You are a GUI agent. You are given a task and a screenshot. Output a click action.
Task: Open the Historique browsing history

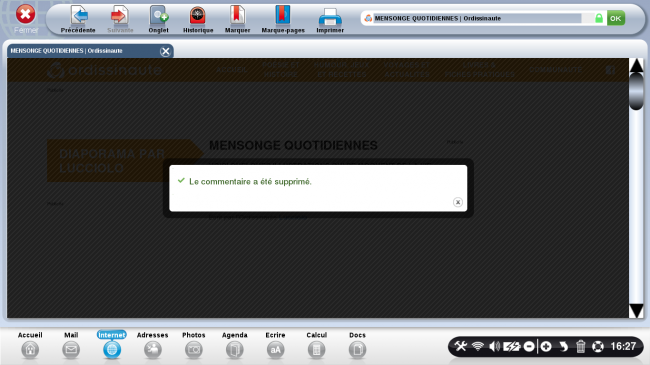(198, 19)
